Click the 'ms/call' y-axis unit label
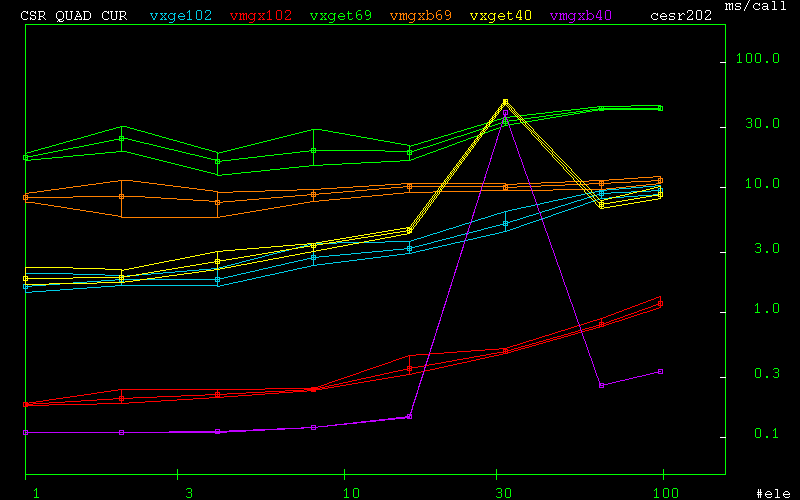 tap(756, 6)
